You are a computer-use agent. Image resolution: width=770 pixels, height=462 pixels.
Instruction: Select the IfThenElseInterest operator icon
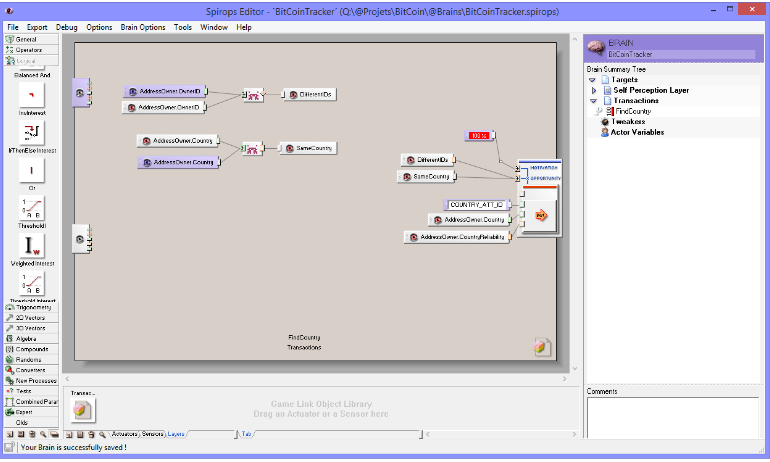click(31, 133)
